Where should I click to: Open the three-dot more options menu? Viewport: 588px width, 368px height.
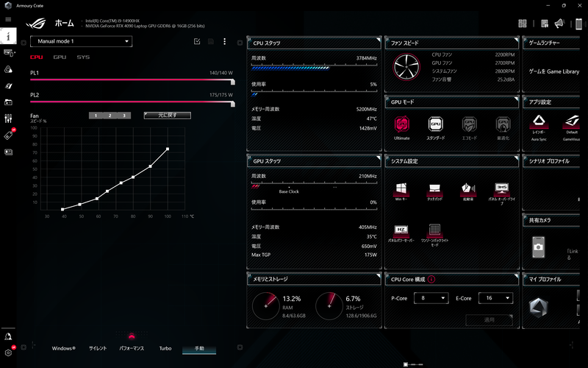coord(225,41)
